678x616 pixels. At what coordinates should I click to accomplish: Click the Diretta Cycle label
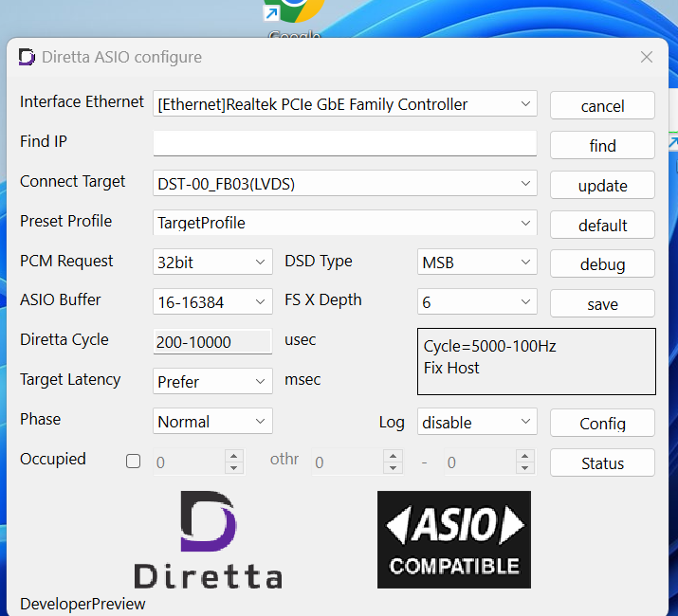pos(64,340)
